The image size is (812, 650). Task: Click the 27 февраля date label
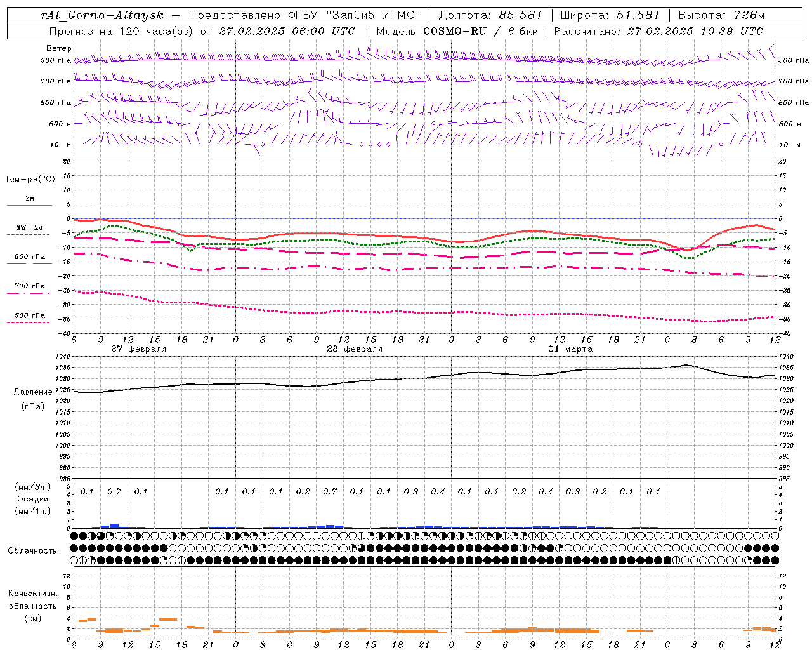pyautogui.click(x=138, y=349)
